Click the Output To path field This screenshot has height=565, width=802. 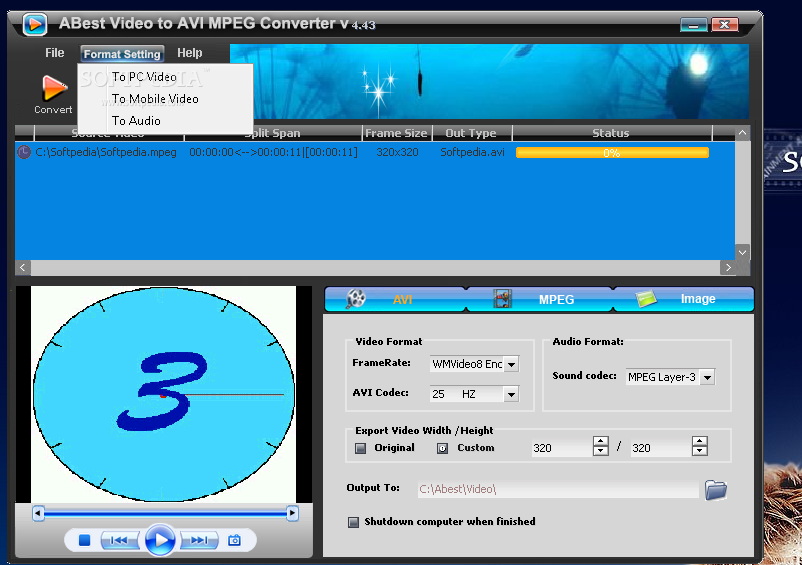click(x=558, y=489)
